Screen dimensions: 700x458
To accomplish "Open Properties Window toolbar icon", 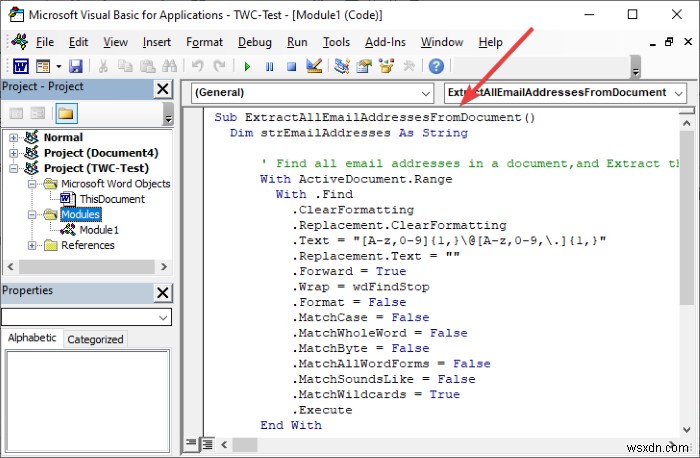I will click(x=364, y=67).
